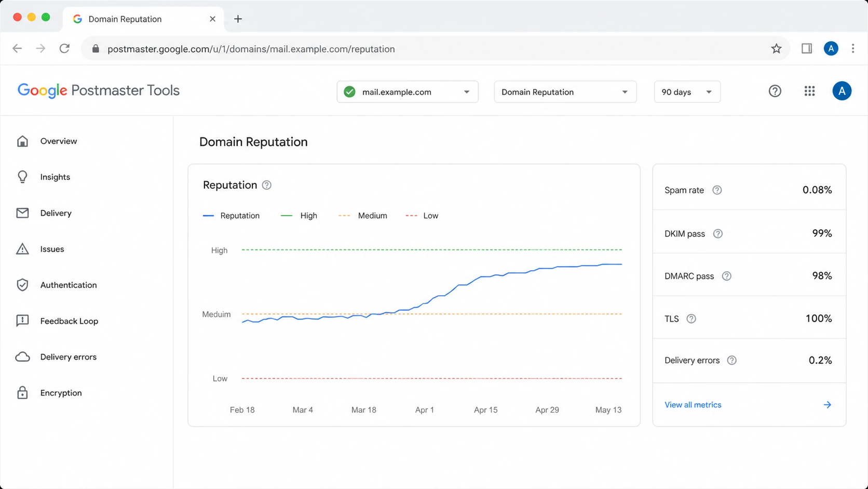Click the 100% TLS value
This screenshot has width=868, height=489.
pos(819,318)
